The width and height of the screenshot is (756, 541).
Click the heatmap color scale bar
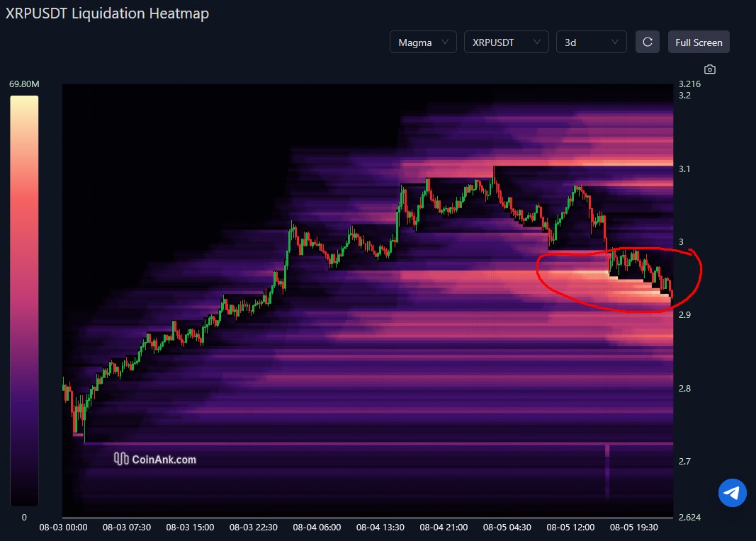[24, 301]
